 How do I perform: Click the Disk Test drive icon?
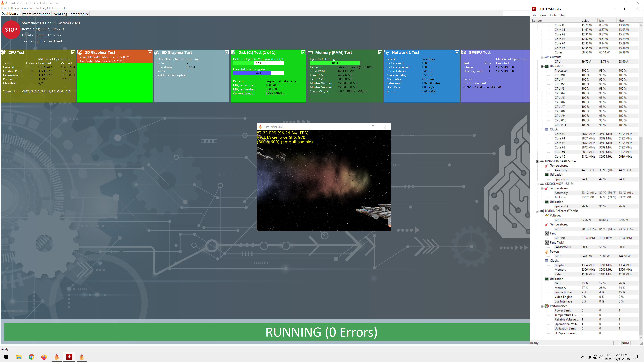click(x=233, y=52)
